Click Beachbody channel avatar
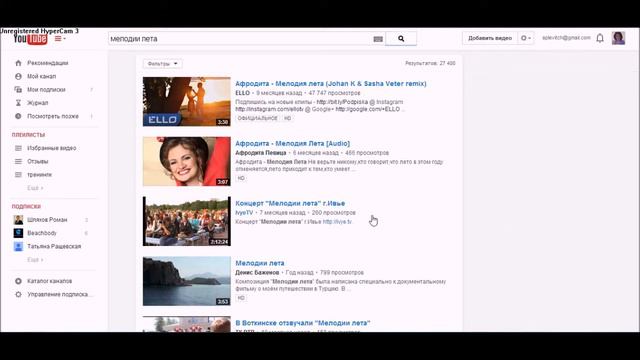This screenshot has height=360, width=640. 18,233
